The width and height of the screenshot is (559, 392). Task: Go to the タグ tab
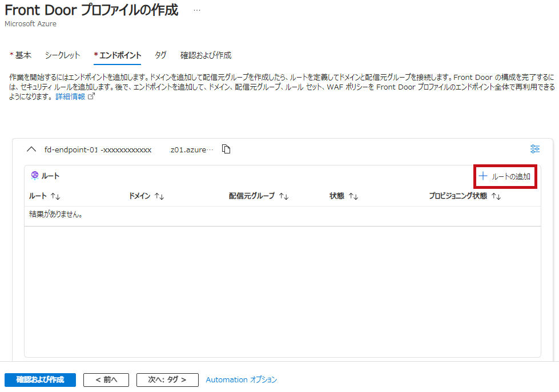[x=160, y=55]
